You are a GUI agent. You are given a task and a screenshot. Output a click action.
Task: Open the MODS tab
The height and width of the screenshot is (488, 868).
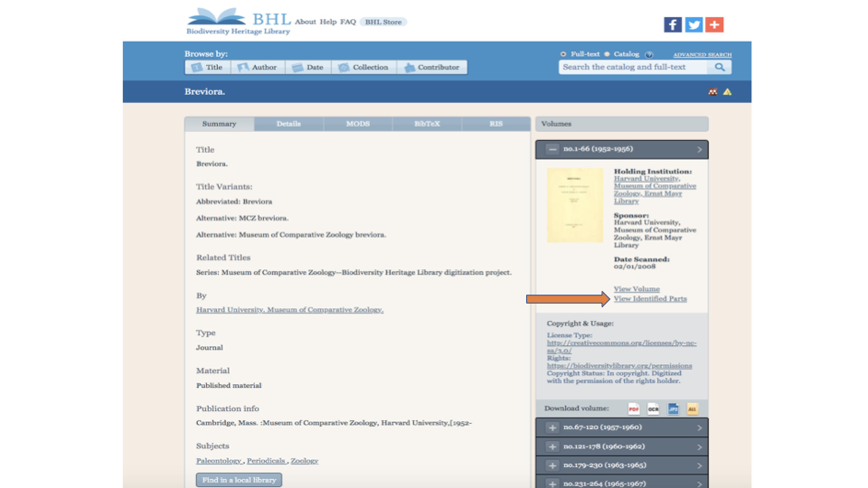[358, 124]
